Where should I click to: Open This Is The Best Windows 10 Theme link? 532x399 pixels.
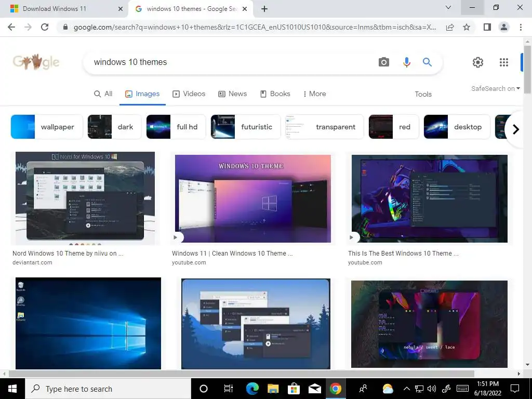coord(403,254)
